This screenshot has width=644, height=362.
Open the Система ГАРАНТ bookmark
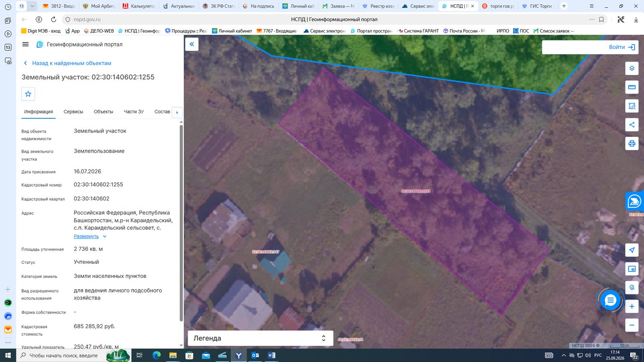418,31
